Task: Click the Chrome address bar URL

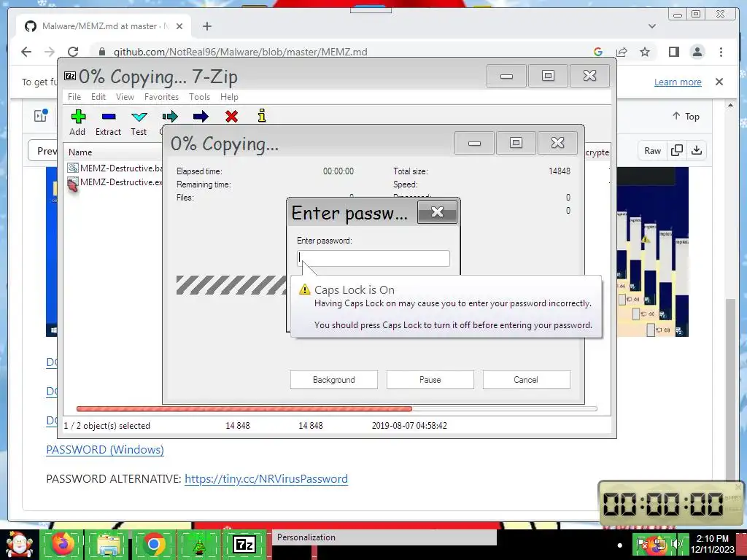Action: coord(240,52)
